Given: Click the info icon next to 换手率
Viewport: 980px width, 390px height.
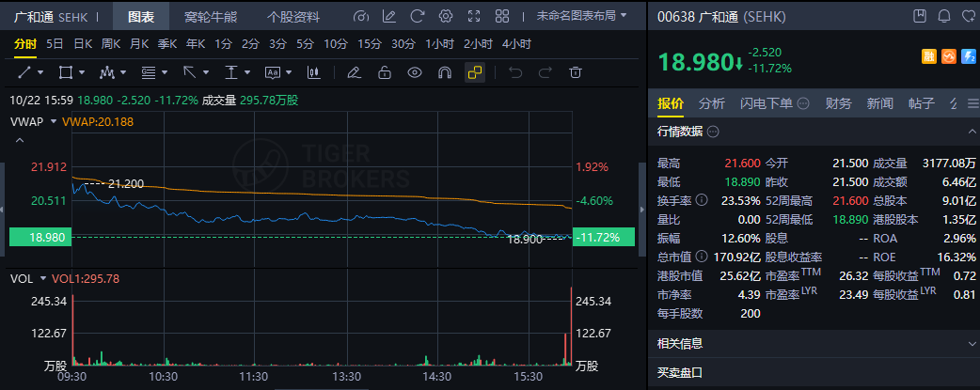Looking at the screenshot, I should 702,200.
